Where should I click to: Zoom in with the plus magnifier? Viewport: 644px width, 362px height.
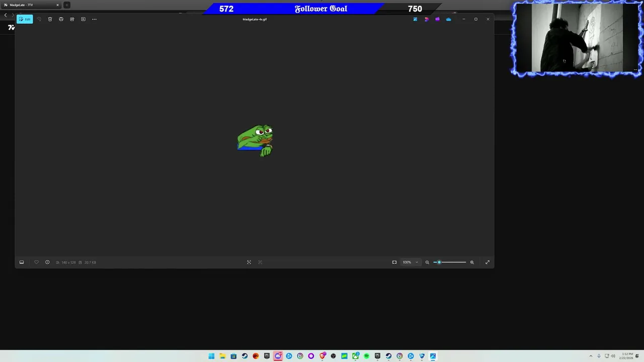[472, 262]
